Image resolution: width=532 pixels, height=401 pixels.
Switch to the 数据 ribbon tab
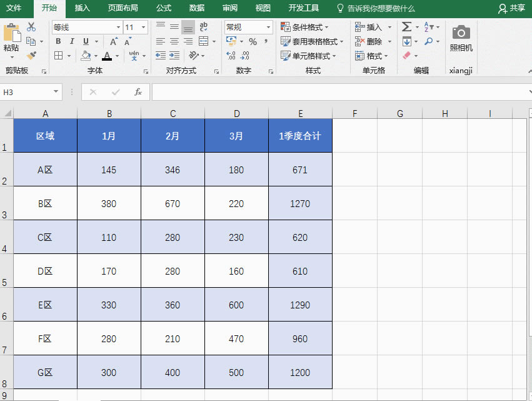pyautogui.click(x=196, y=9)
